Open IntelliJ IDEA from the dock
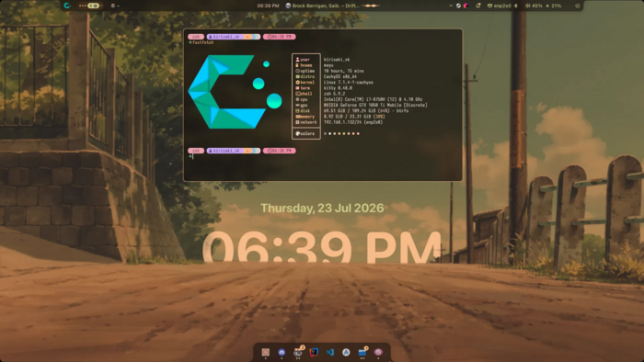 pyautogui.click(x=314, y=352)
